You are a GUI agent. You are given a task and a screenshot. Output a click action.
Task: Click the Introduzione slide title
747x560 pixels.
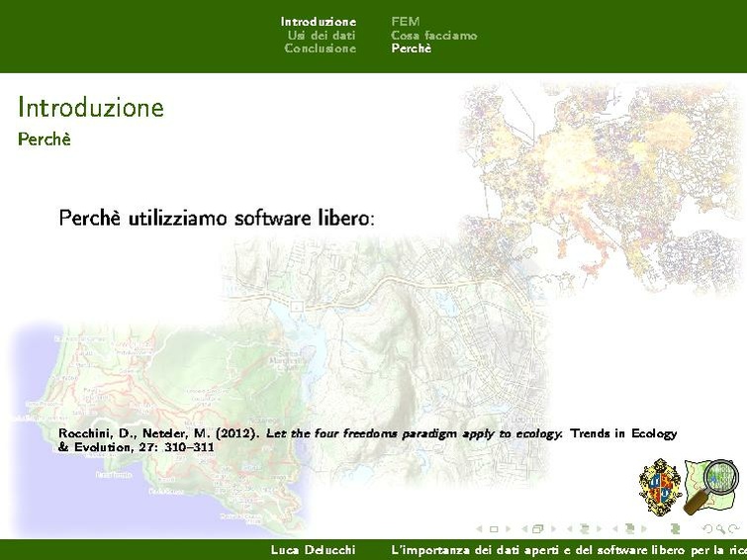[91, 107]
